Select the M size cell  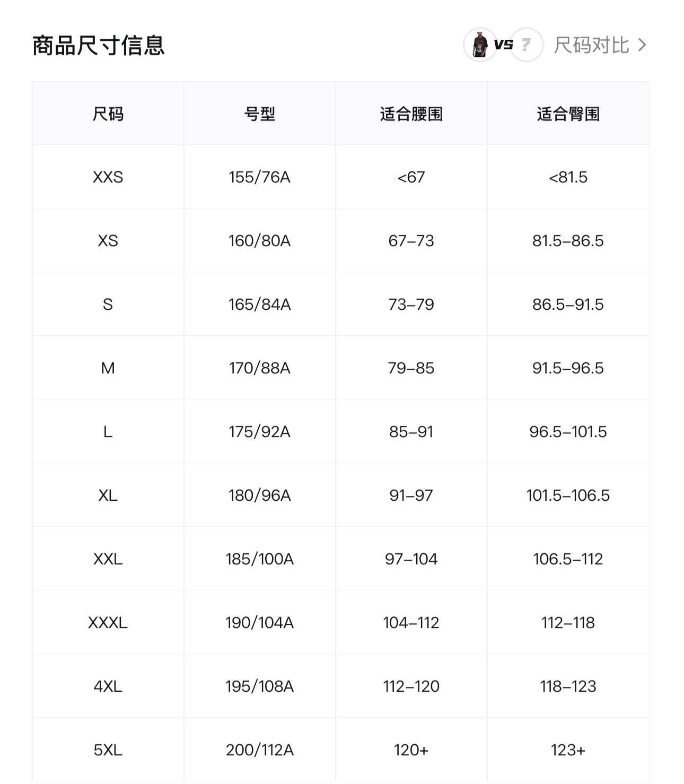click(x=108, y=368)
